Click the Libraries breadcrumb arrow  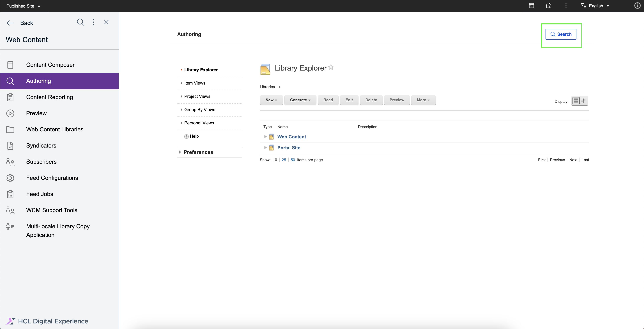click(279, 87)
